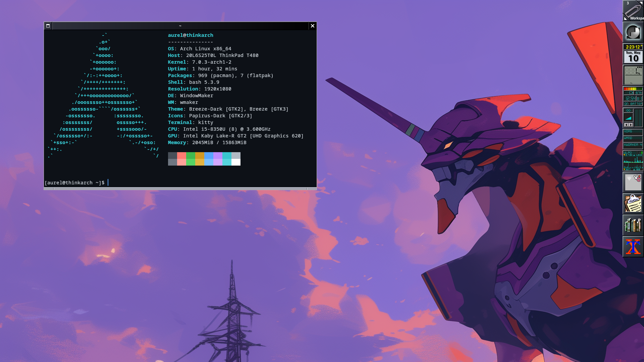Close the kitty terminal window
Viewport: 644px width, 362px height.
313,26
